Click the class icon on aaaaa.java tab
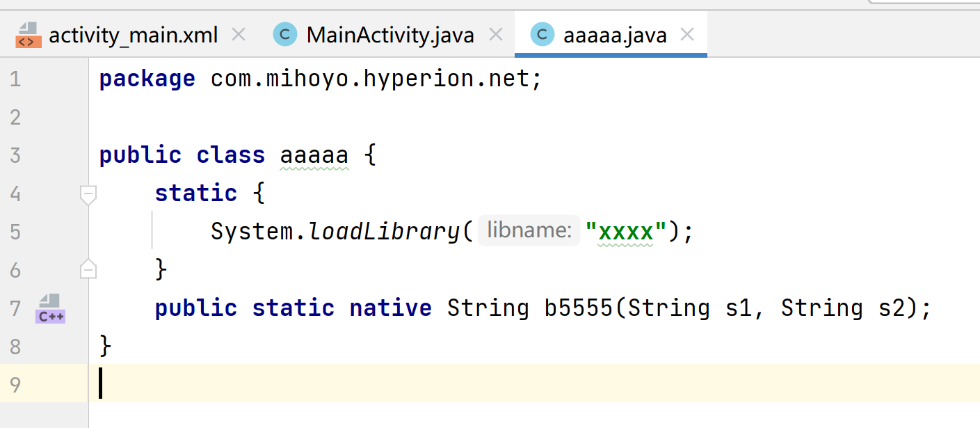980x428 pixels. 542,35
